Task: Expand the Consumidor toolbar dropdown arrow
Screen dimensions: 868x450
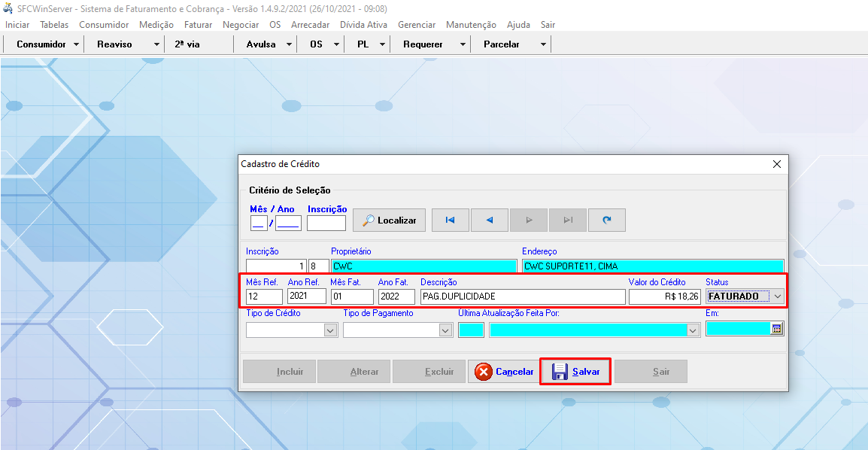Action: [77, 44]
